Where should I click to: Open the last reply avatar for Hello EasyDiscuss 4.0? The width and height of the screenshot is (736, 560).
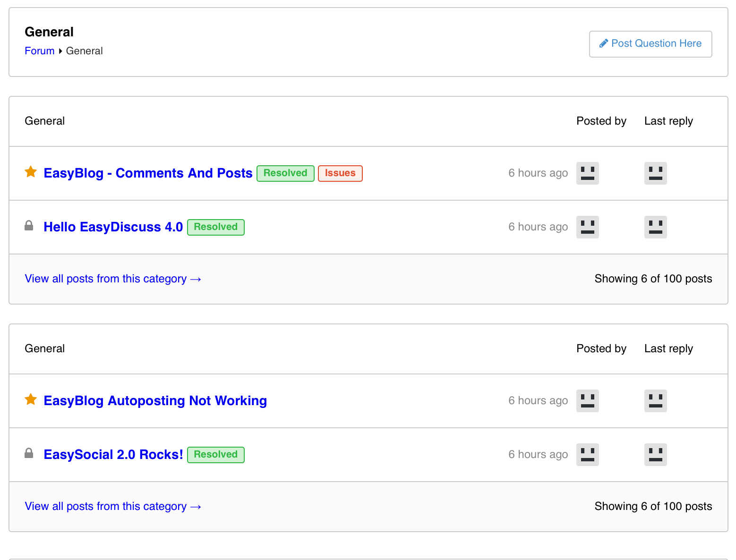(656, 227)
